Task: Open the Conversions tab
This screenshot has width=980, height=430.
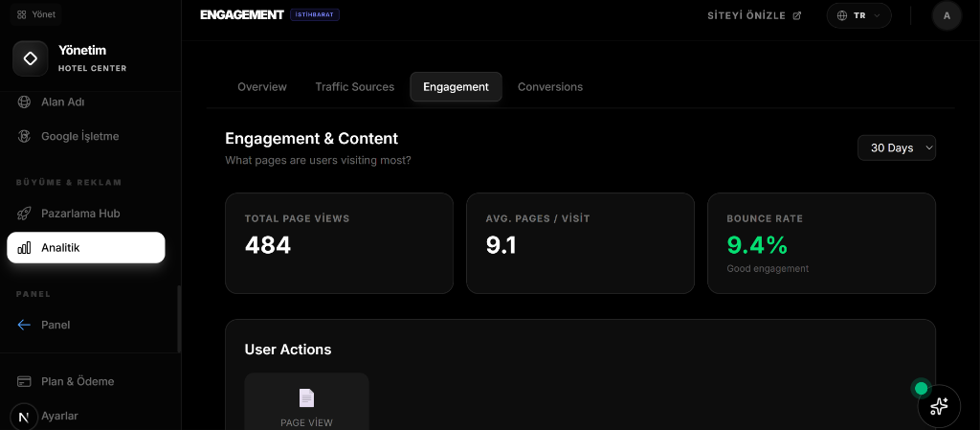Action: tap(549, 87)
